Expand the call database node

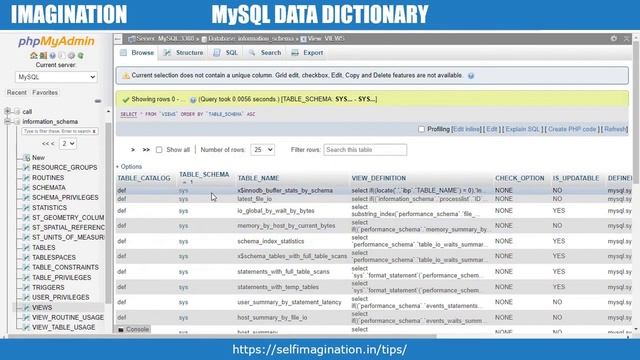(7, 111)
